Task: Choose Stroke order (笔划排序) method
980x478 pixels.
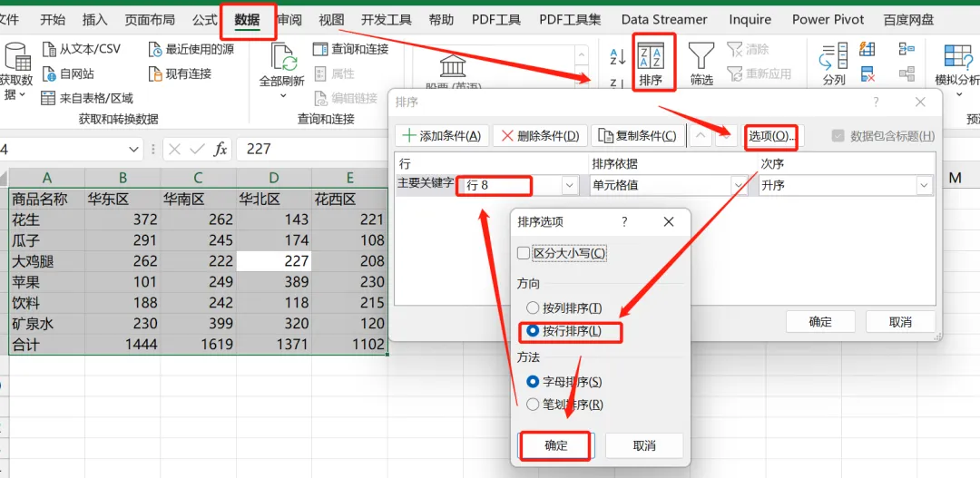Action: (x=533, y=405)
